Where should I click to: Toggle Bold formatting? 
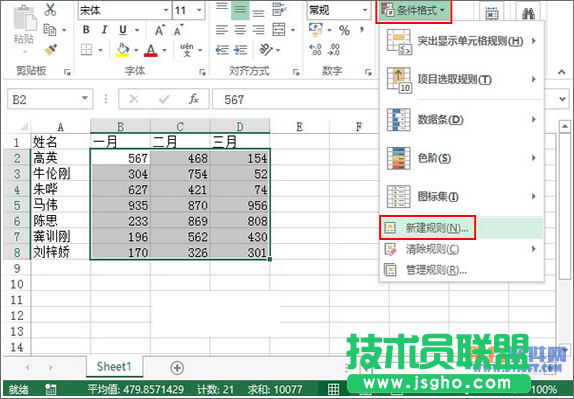(x=86, y=30)
